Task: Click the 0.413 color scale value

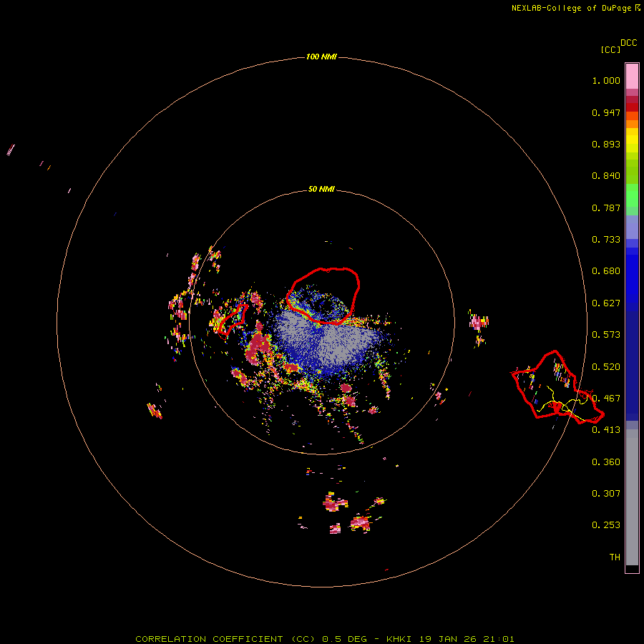Action: (x=606, y=430)
